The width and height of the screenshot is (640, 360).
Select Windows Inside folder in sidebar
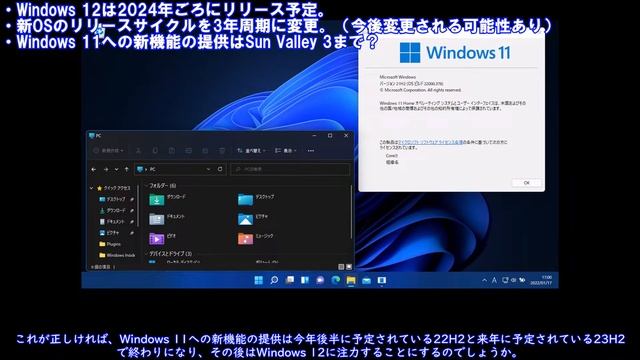(x=117, y=255)
